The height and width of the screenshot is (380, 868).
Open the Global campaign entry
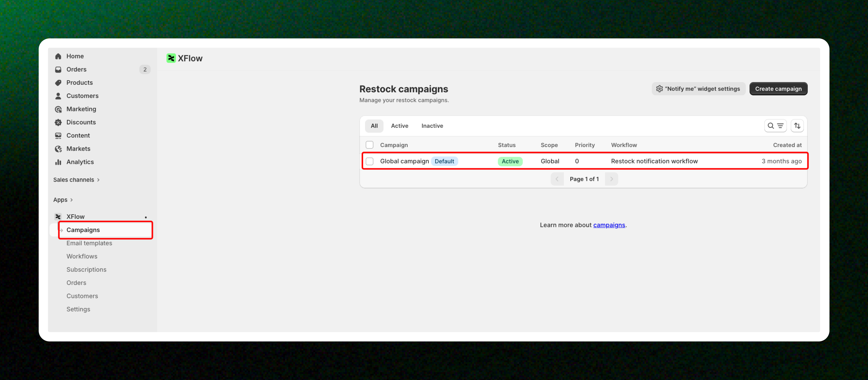click(x=404, y=161)
